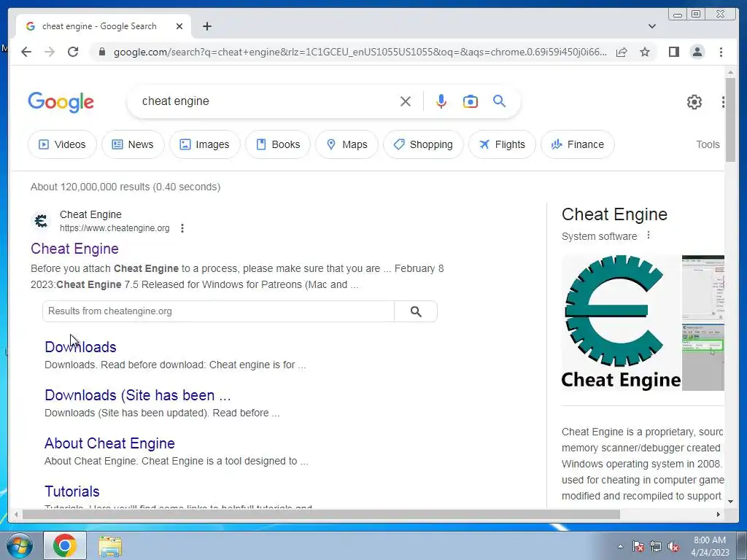Bookmark this tab with the star icon
Viewport: 747px width, 560px height.
tap(645, 52)
